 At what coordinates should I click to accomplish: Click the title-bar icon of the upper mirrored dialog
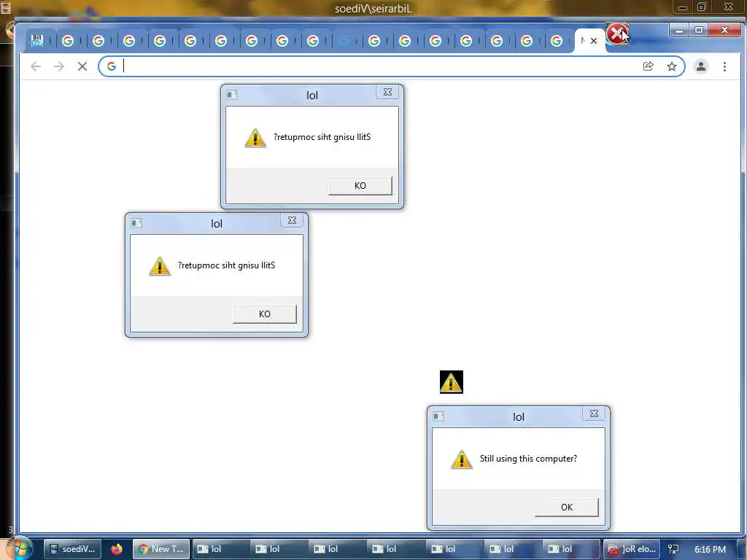(232, 95)
